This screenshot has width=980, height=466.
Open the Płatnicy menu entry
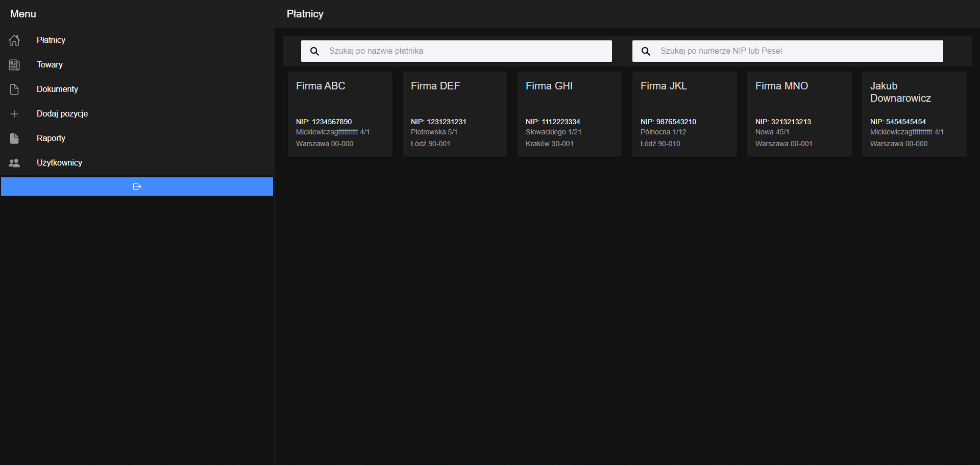pyautogui.click(x=51, y=40)
